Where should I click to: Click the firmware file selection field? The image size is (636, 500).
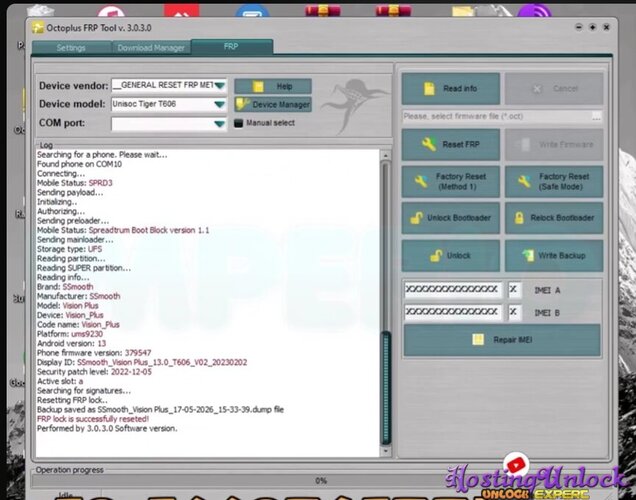click(x=497, y=117)
